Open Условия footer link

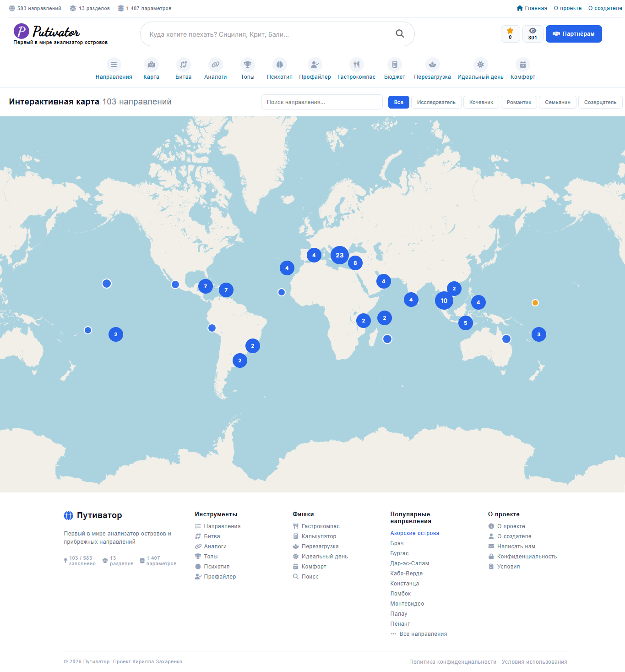pyautogui.click(x=504, y=567)
